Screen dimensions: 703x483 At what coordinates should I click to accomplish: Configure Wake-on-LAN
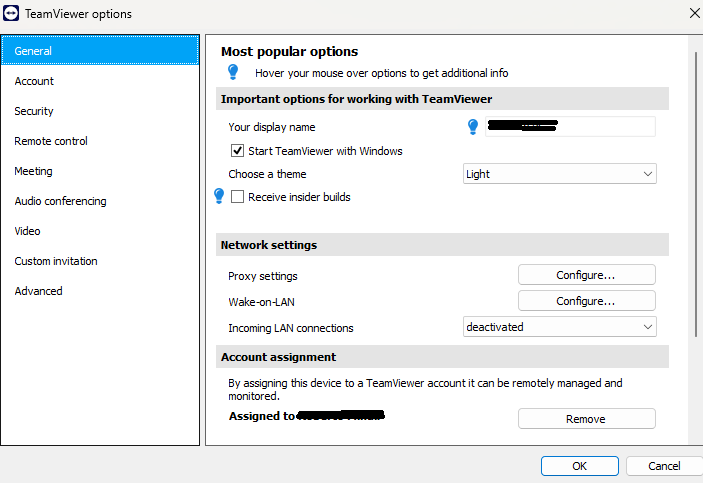click(x=586, y=301)
